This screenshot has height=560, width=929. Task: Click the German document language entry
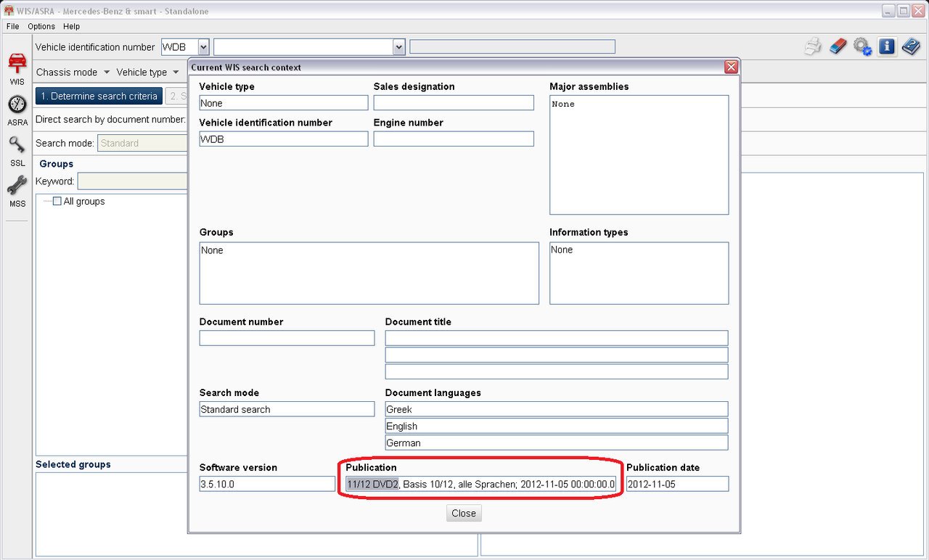pos(557,442)
